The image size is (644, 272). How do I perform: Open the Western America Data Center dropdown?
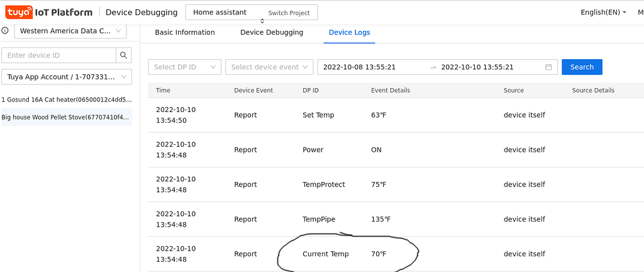pyautogui.click(x=70, y=31)
